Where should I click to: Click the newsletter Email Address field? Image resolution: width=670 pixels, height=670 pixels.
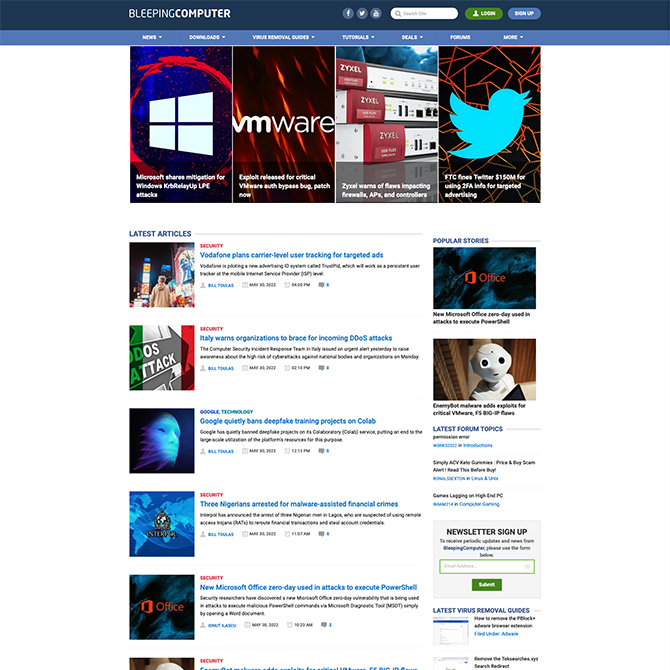click(x=487, y=567)
